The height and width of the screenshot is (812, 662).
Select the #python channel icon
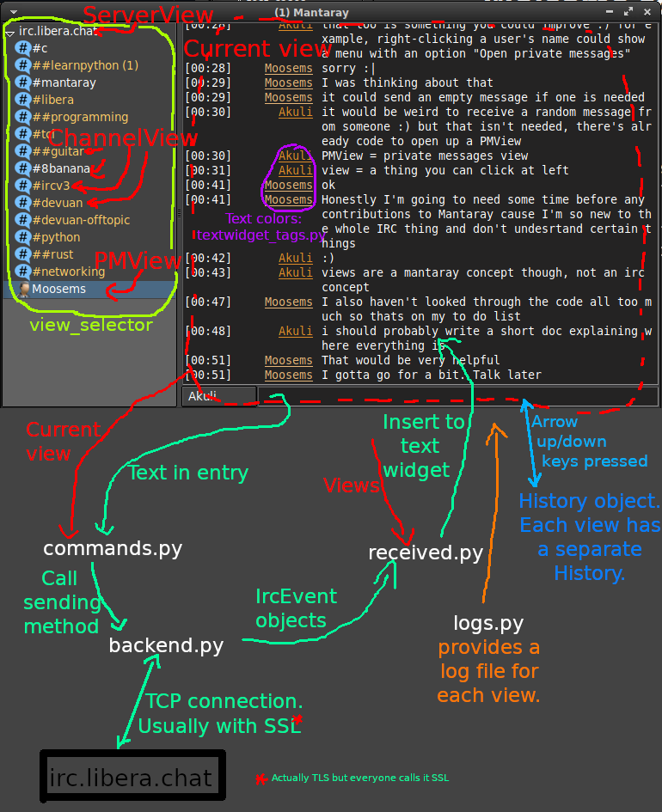pyautogui.click(x=23, y=237)
